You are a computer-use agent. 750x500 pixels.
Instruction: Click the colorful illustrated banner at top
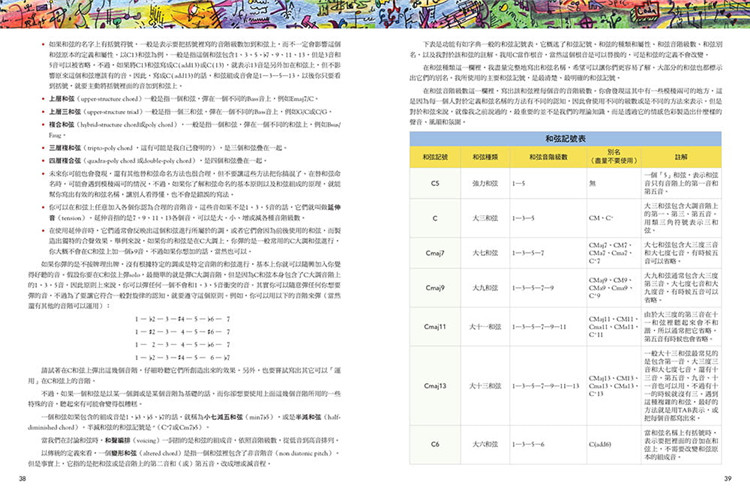pos(375,14)
